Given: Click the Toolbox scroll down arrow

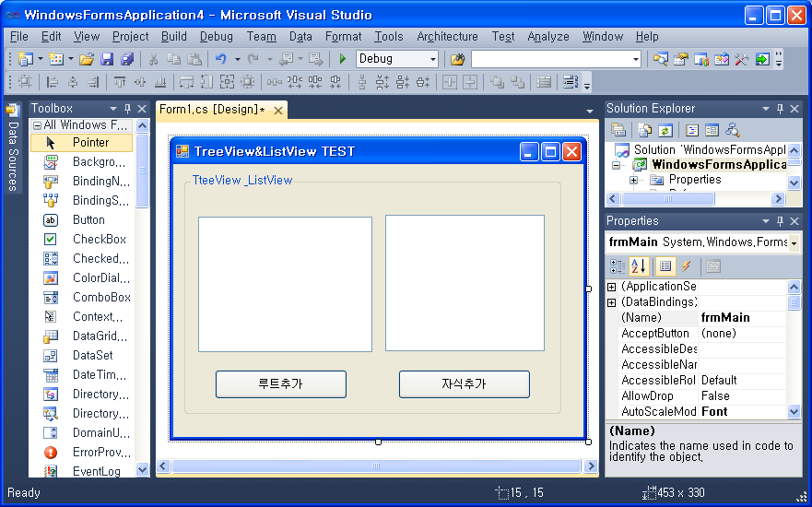Looking at the screenshot, I should pos(142,470).
